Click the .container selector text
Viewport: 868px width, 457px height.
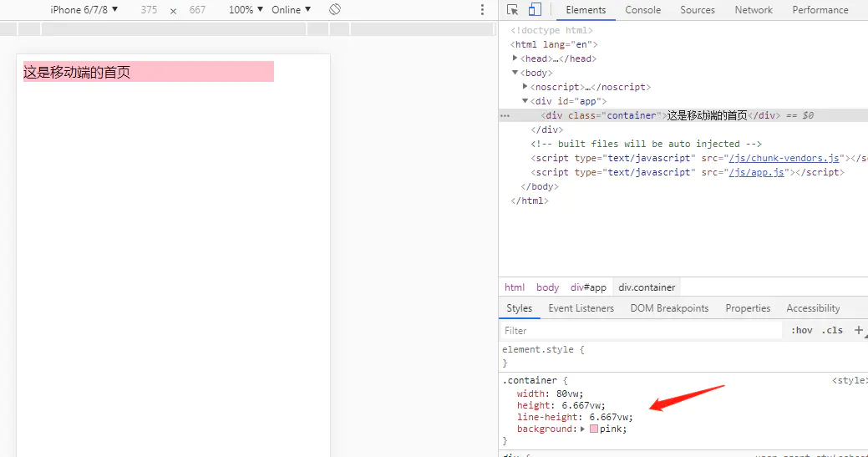530,381
